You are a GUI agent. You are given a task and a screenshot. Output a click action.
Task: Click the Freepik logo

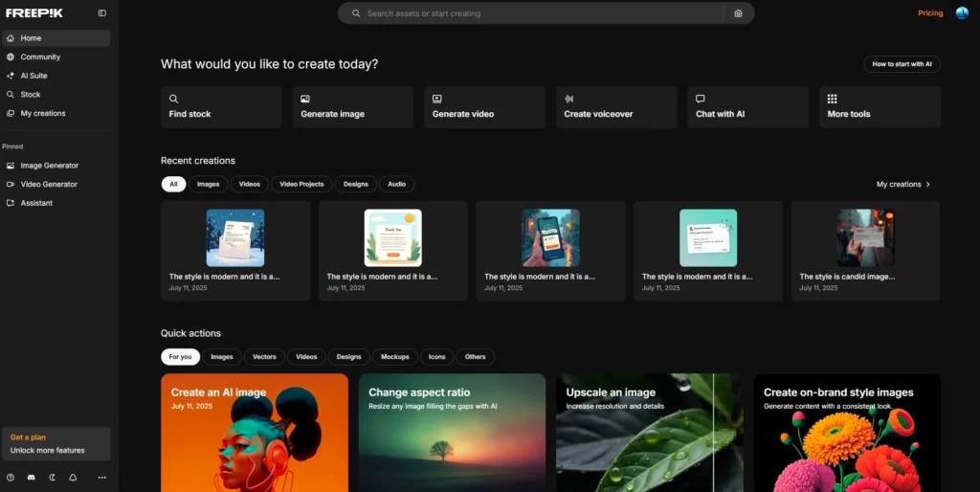click(x=34, y=12)
